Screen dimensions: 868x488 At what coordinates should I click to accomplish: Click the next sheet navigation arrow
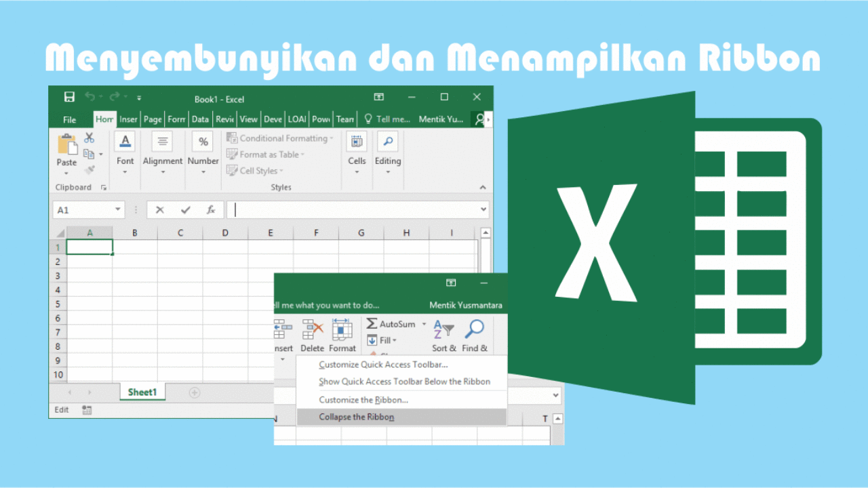(89, 392)
